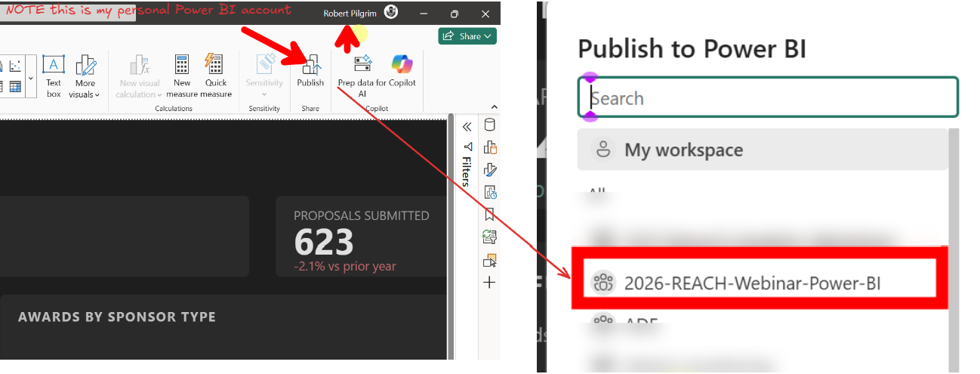The height and width of the screenshot is (374, 980).
Task: Click the -2.1% vs prior year text
Action: [345, 266]
